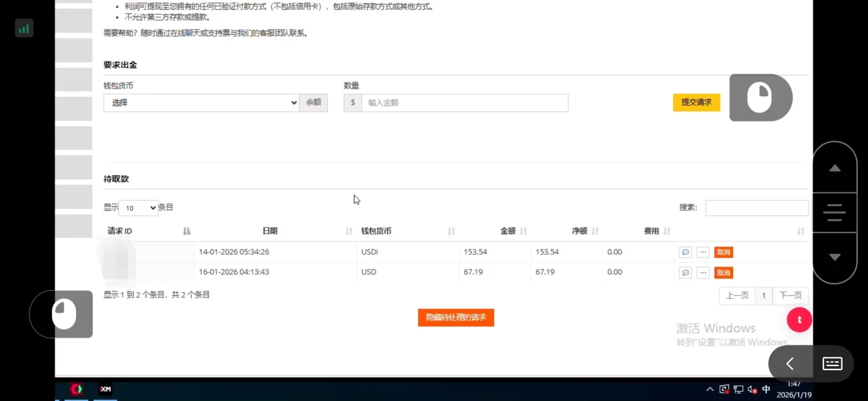Open the on-screen keyboard icon

pos(832,363)
